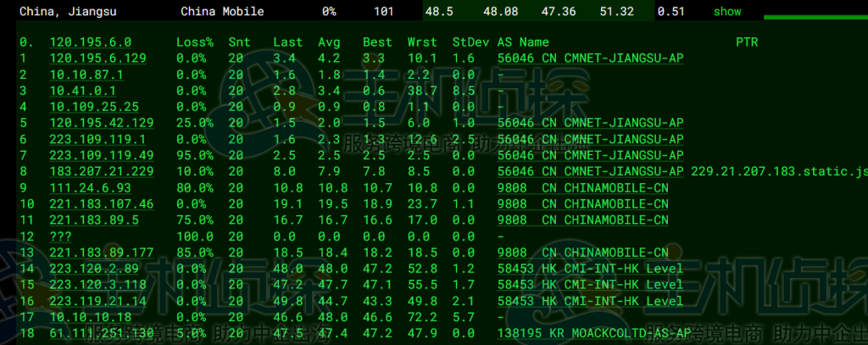Screen dimensions: 868x345
Task: Select the 10.10.87.1 hop address
Action: click(86, 75)
